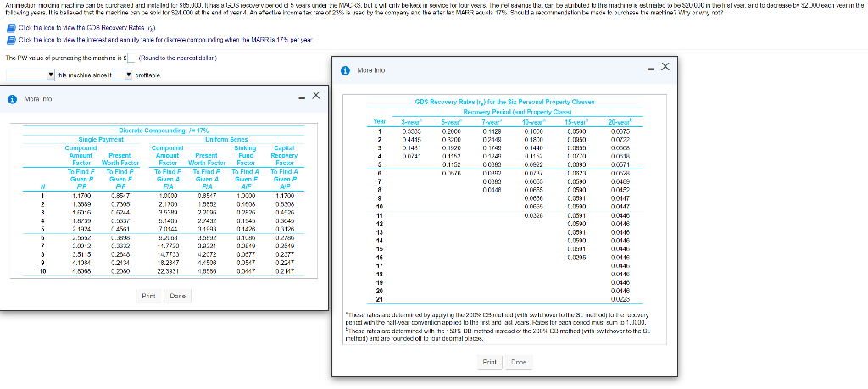Select rate 0.0328 in the 10-year column
This screenshot has width=868, height=389.
(x=534, y=214)
